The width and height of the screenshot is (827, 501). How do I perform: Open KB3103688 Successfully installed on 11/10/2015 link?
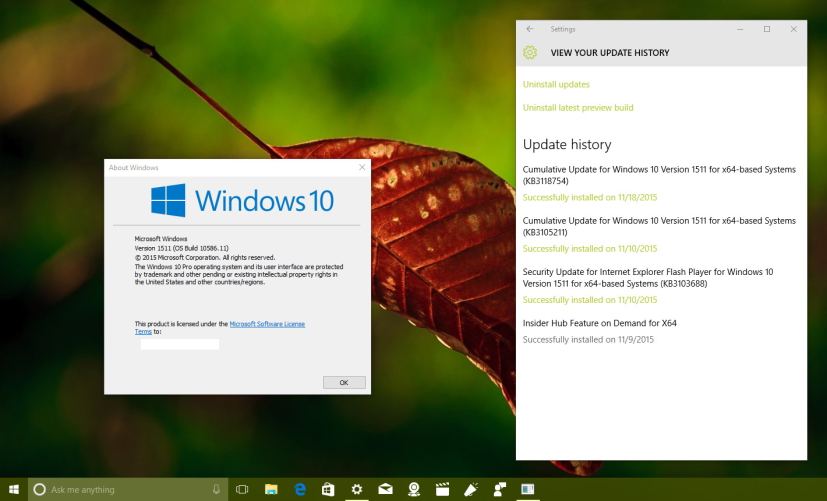[590, 300]
